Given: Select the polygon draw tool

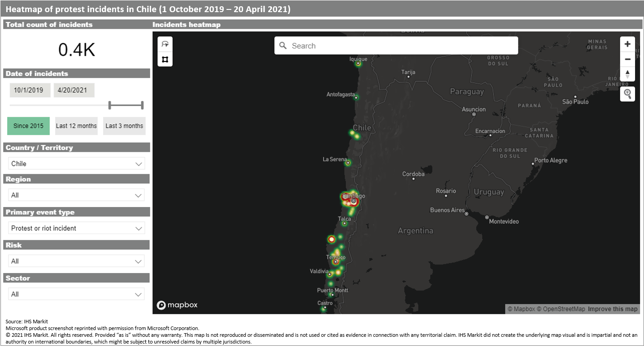Looking at the screenshot, I should (165, 59).
